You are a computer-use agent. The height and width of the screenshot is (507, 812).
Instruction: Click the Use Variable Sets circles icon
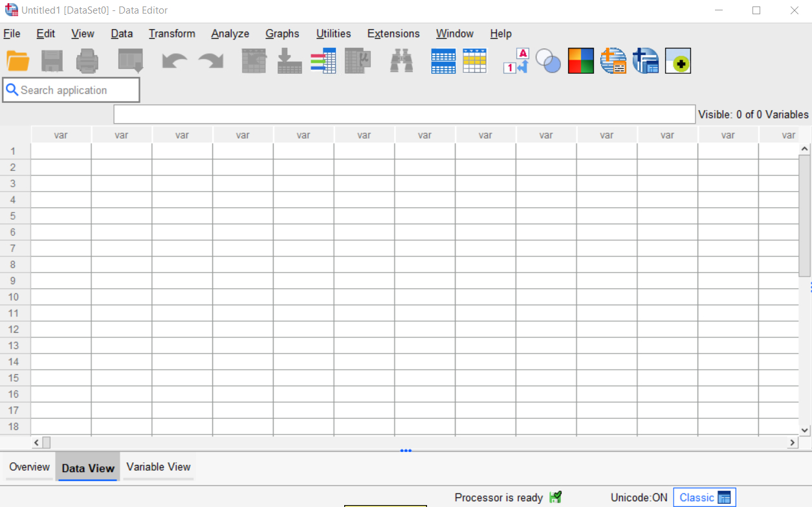pos(548,61)
